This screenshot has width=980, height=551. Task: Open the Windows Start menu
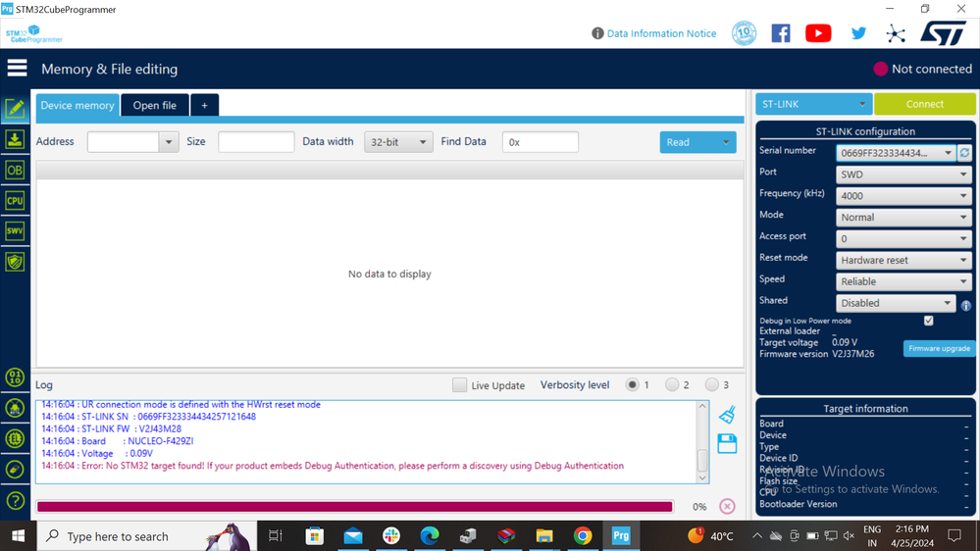(18, 536)
